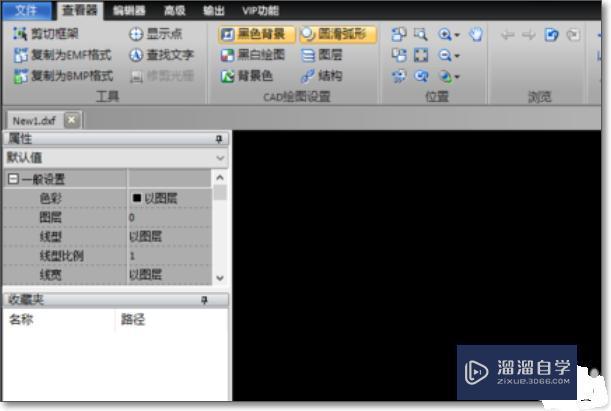Click the second-row first icon in 位置 group
Screen dimensions: 611x411
399,55
